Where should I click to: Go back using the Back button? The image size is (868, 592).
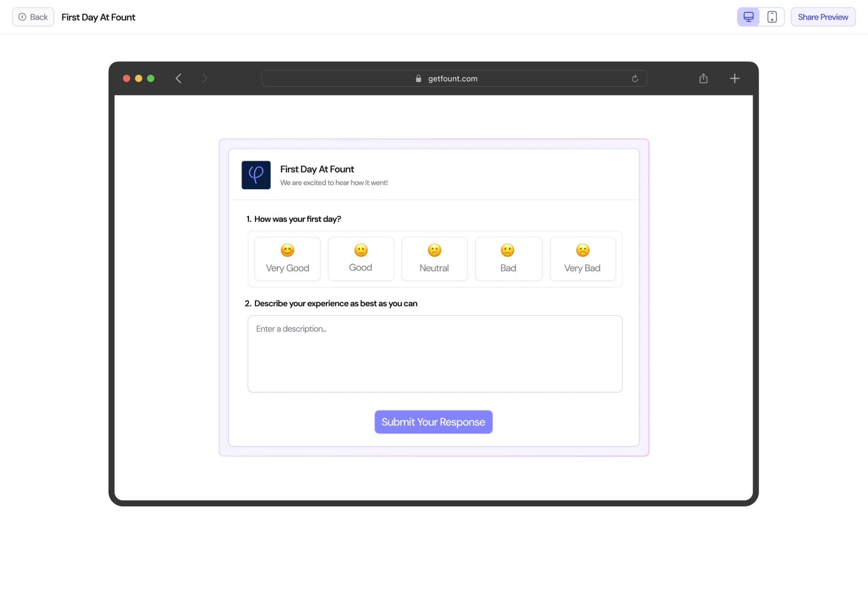[33, 17]
